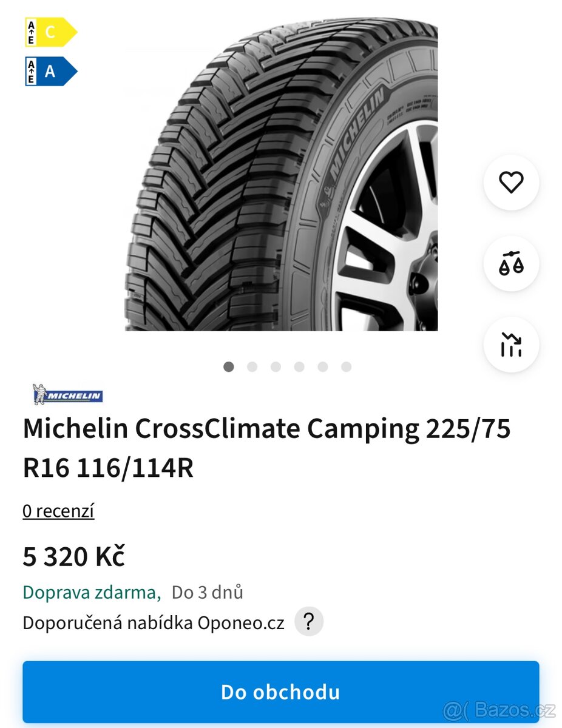Image resolution: width=562 pixels, height=728 pixels.
Task: Click the Michelin brand logo
Action: tap(67, 395)
